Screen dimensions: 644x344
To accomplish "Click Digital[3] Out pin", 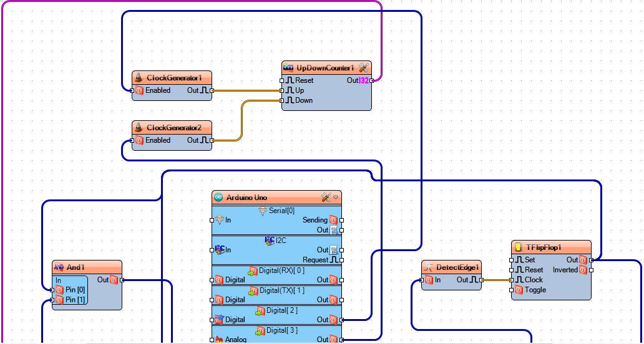I will click(x=342, y=340).
